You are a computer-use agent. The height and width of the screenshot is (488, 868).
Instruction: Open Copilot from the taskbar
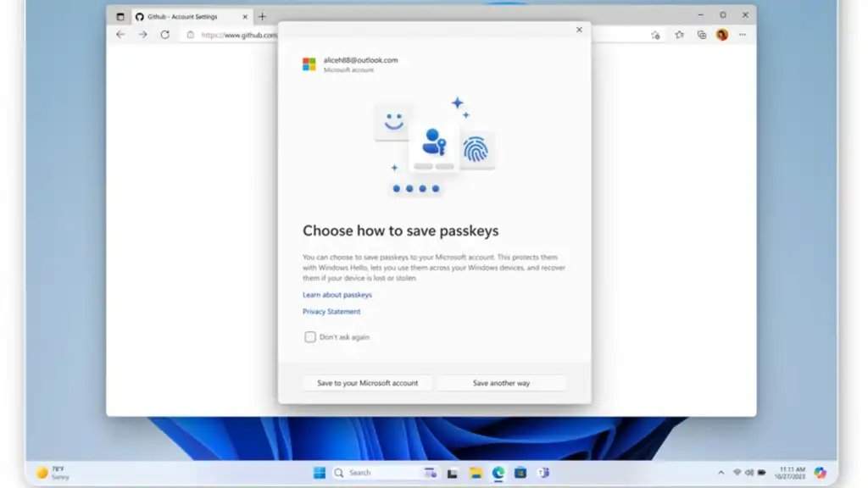tap(821, 473)
